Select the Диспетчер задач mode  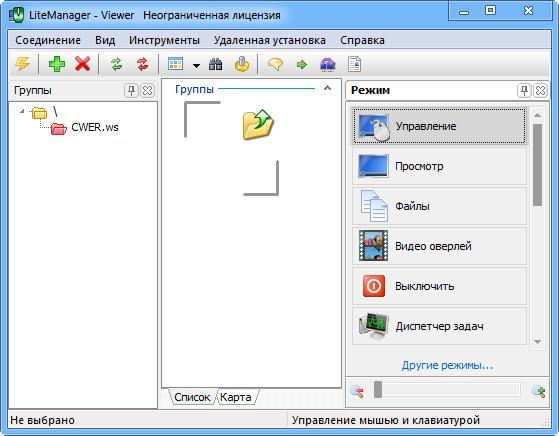tap(439, 326)
